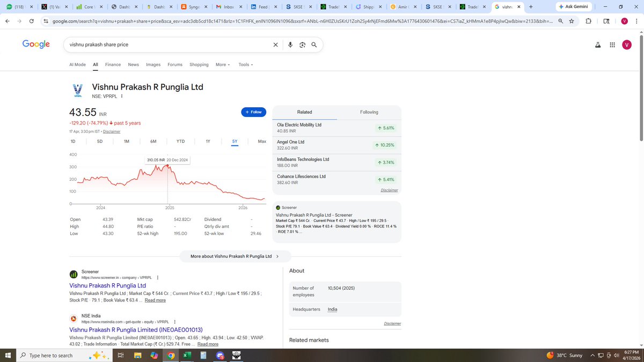This screenshot has width=644, height=362.
Task: Select the 1D chart range
Action: tap(73, 141)
